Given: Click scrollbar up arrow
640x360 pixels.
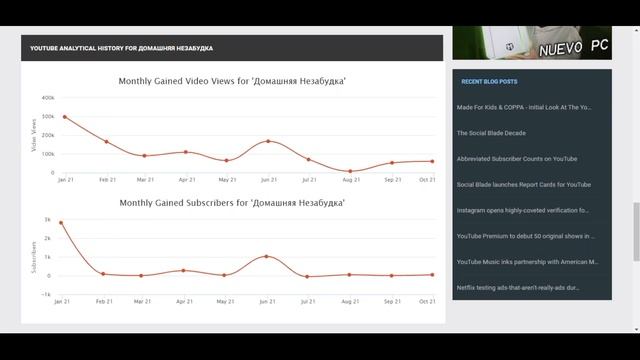Looking at the screenshot, I should point(636,30).
